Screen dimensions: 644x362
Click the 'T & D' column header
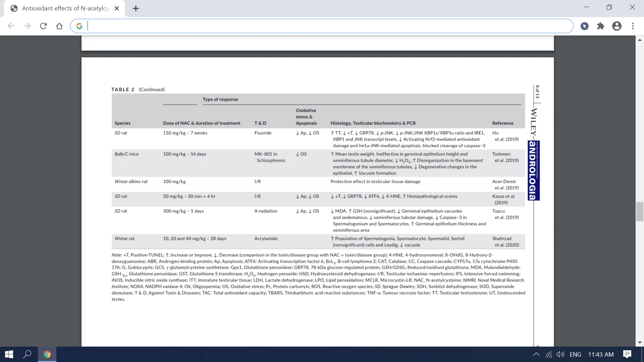coord(260,123)
